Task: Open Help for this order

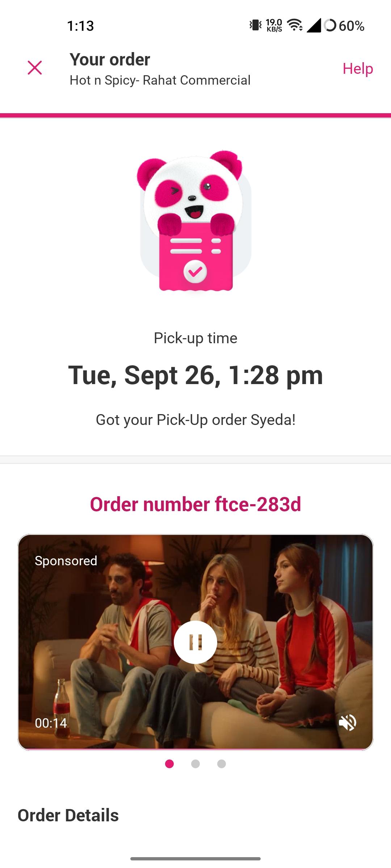Action: pyautogui.click(x=358, y=68)
